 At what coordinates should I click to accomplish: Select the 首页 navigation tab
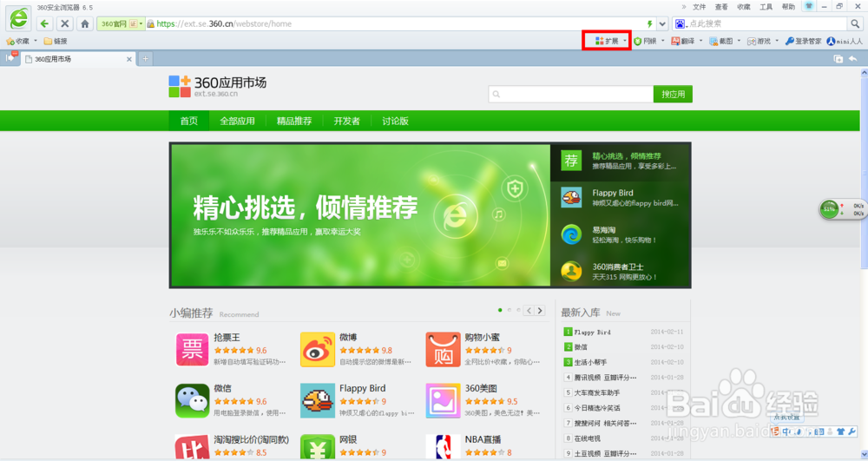pos(188,121)
